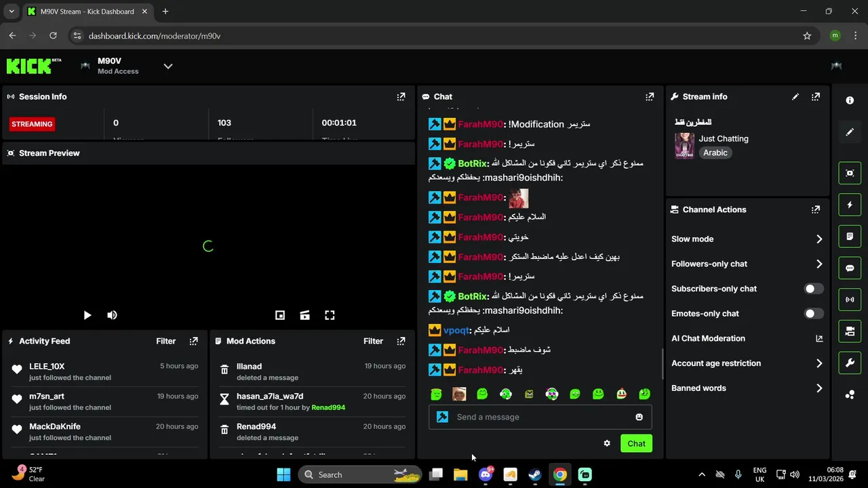Viewport: 868px width, 488px height.
Task: Open Activity Feed Filter
Action: point(166,341)
